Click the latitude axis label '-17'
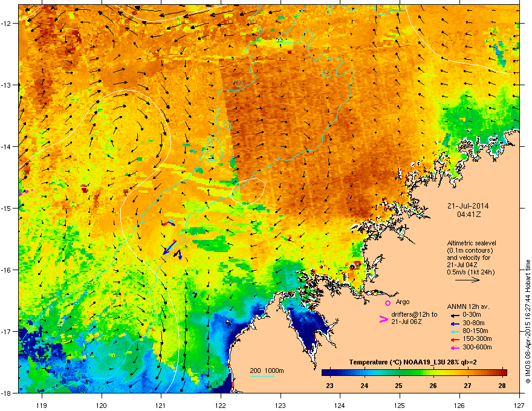Viewport: 532px width, 411px height. point(5,332)
